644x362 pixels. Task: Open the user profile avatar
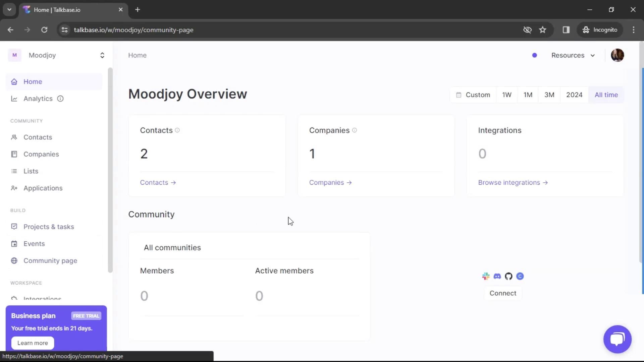(x=617, y=55)
